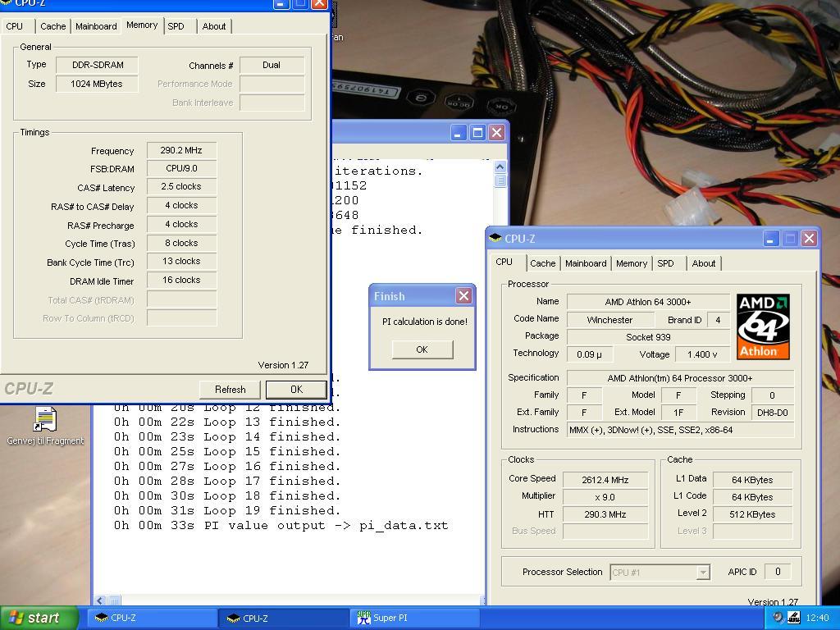Click the Code Name value Winchester

(x=609, y=320)
